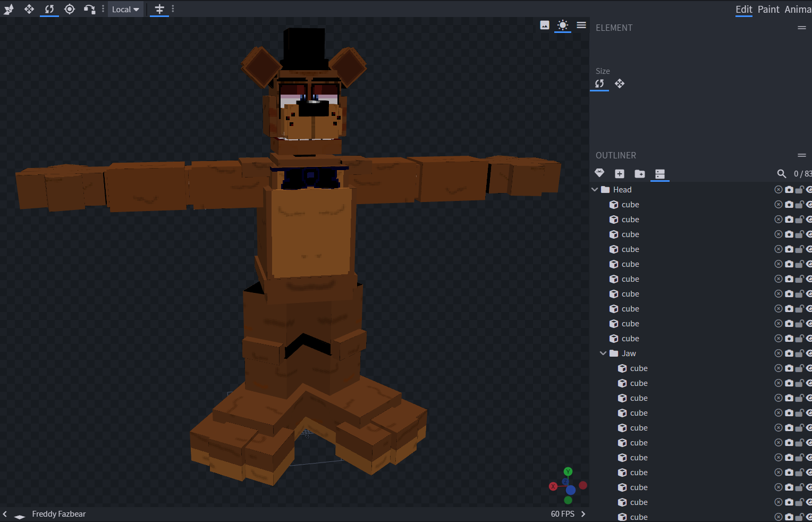Collapse the Jaw group chevron
This screenshot has width=812, height=522.
click(x=603, y=353)
